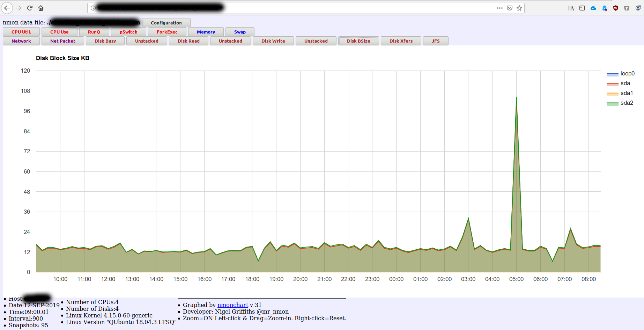The image size is (644, 330).
Task: Toggle the loop0 series in legend
Action: 627,74
